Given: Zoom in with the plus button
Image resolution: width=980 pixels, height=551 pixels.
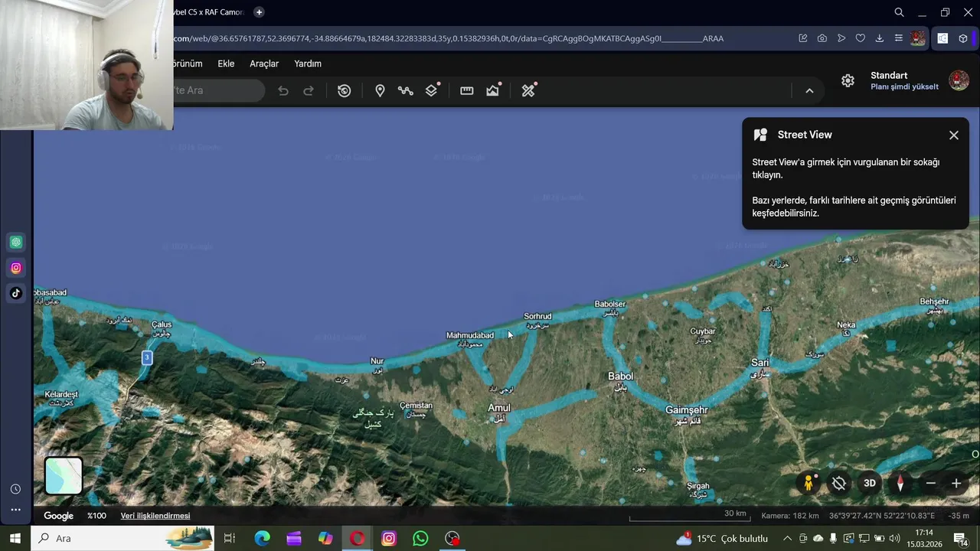Looking at the screenshot, I should point(956,483).
